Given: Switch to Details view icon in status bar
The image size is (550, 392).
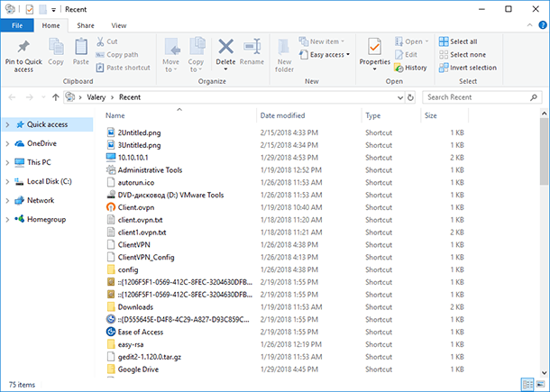Looking at the screenshot, I should coord(527,384).
